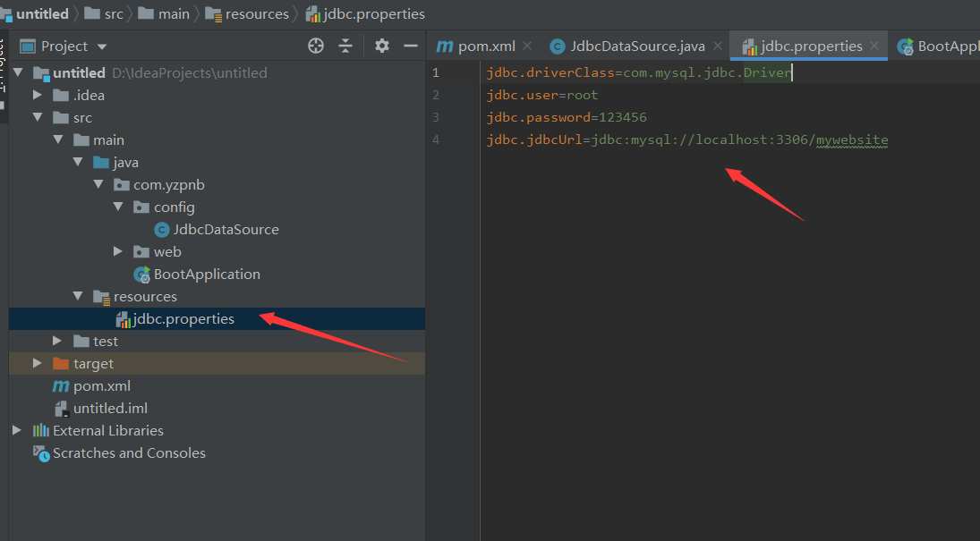The width and height of the screenshot is (980, 541).
Task: Place cursor on jdbc.password=123456 line
Action: tap(567, 117)
